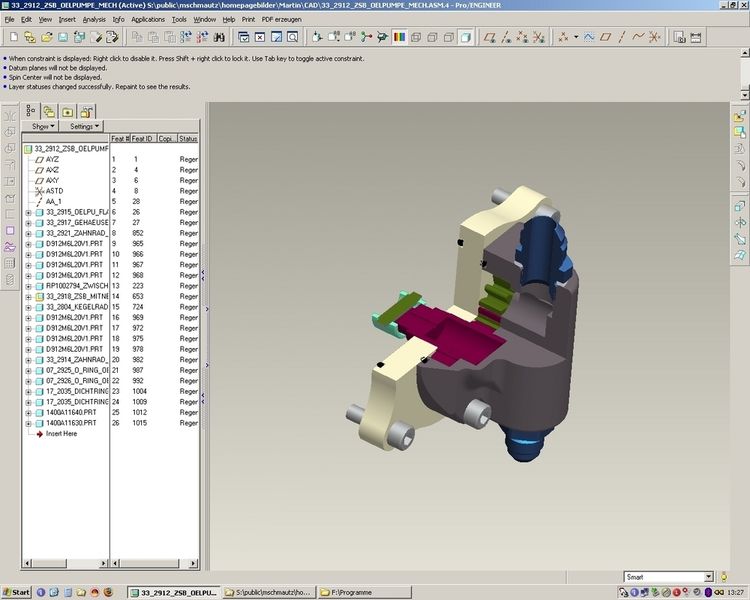
Task: Open the Model Tree tab icon
Action: [31, 111]
